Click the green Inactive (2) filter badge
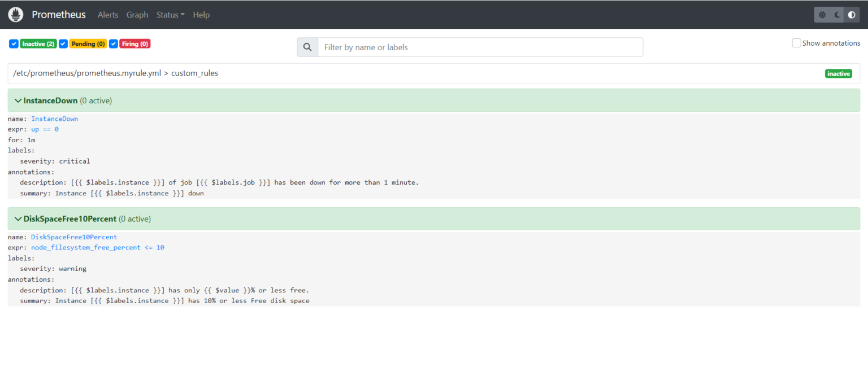The width and height of the screenshot is (868, 385). coord(38,43)
